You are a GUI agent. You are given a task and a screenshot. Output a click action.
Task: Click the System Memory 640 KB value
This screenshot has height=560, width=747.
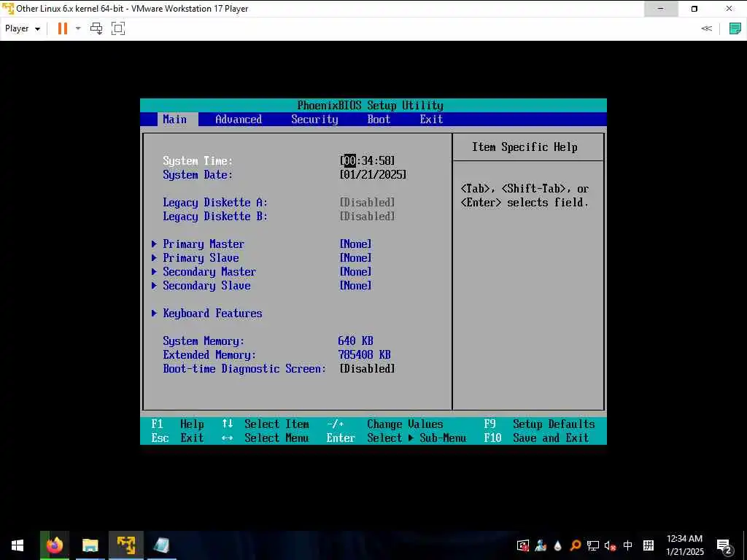click(x=355, y=341)
